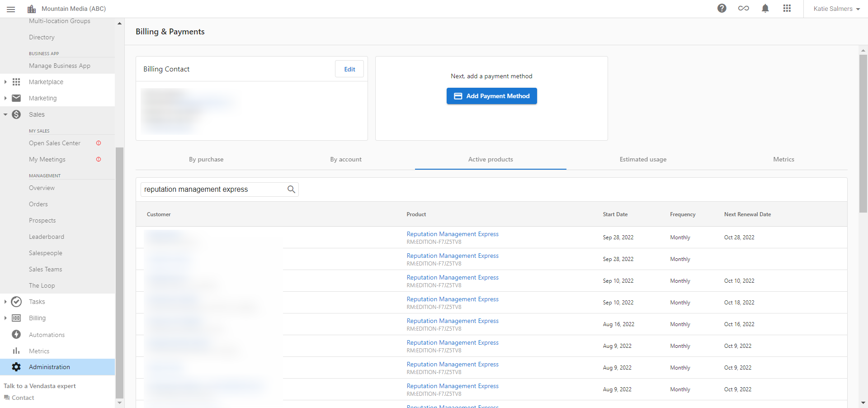This screenshot has width=868, height=408.
Task: Switch to the By account tab
Action: (x=346, y=159)
